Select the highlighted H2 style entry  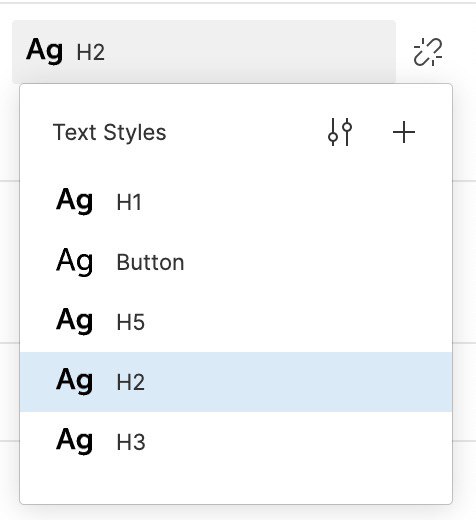[x=236, y=382]
